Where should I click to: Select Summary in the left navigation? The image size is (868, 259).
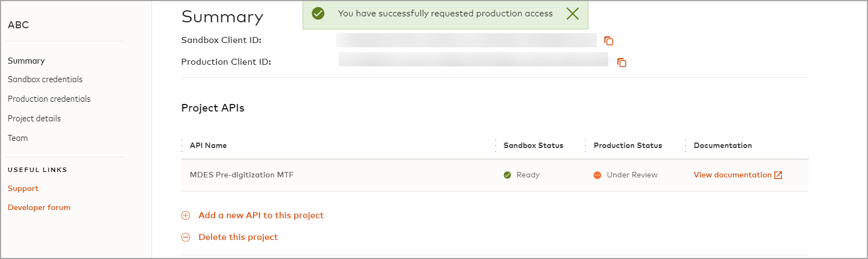coord(26,61)
